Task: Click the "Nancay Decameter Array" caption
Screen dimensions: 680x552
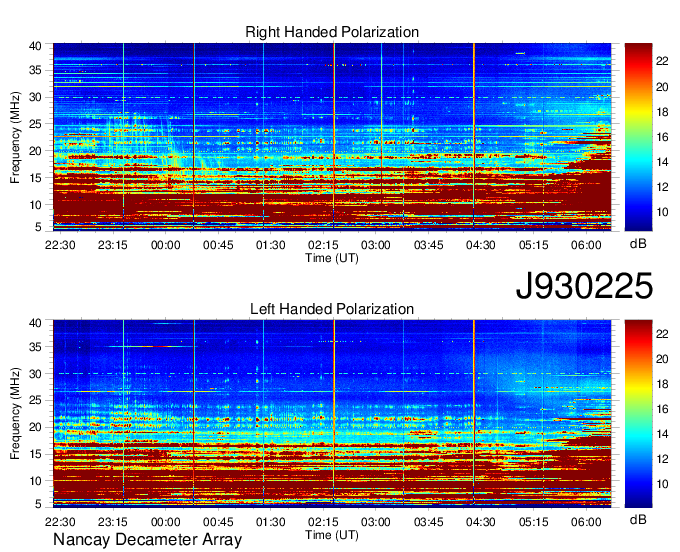Action: [147, 540]
